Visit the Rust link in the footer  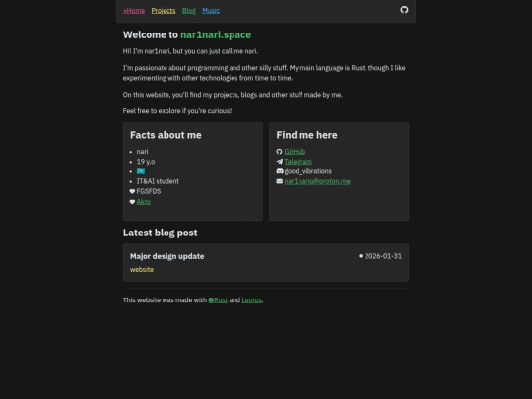coord(218,300)
